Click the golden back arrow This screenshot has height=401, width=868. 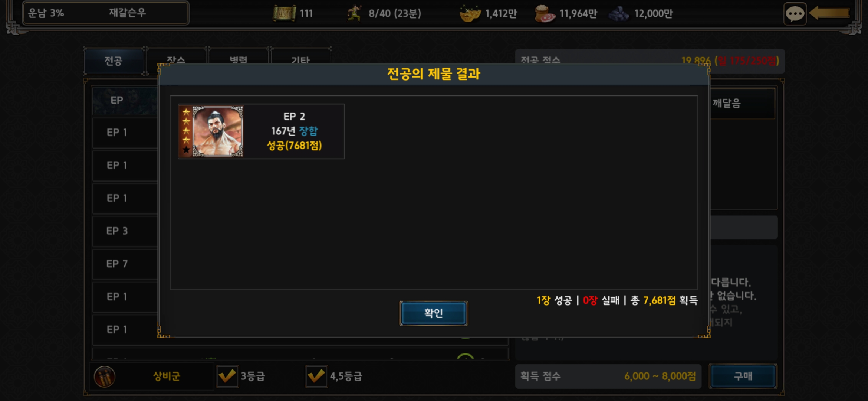click(x=829, y=13)
